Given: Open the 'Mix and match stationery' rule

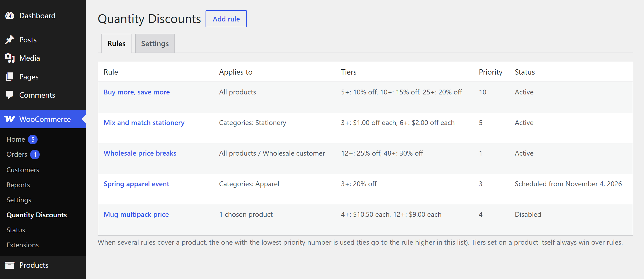Looking at the screenshot, I should [144, 123].
